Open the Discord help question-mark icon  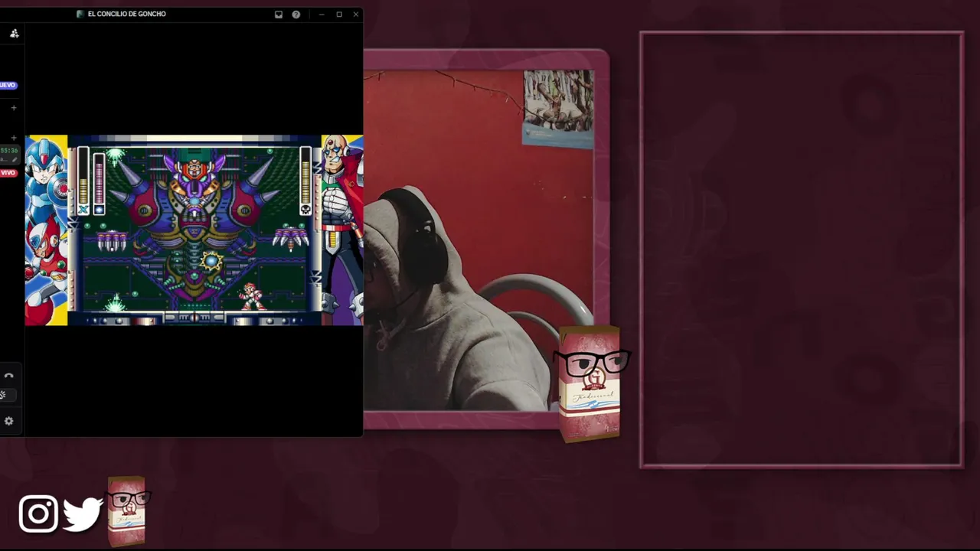click(x=296, y=15)
